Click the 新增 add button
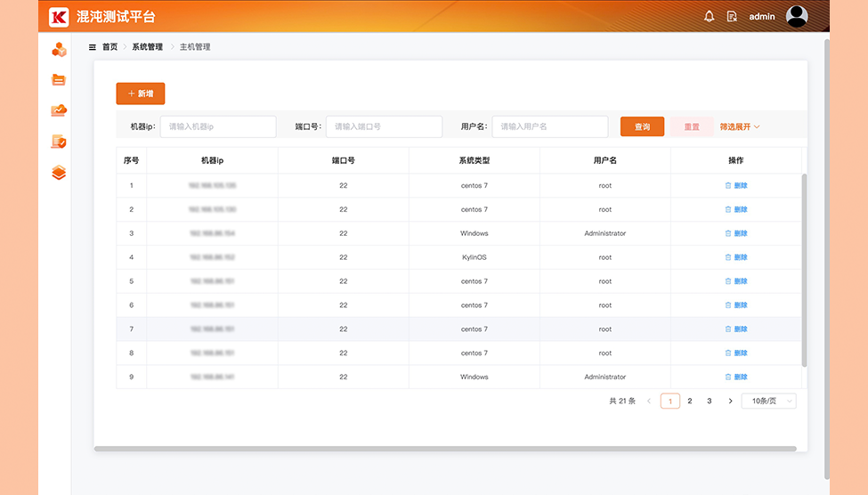The width and height of the screenshot is (868, 495). click(141, 93)
